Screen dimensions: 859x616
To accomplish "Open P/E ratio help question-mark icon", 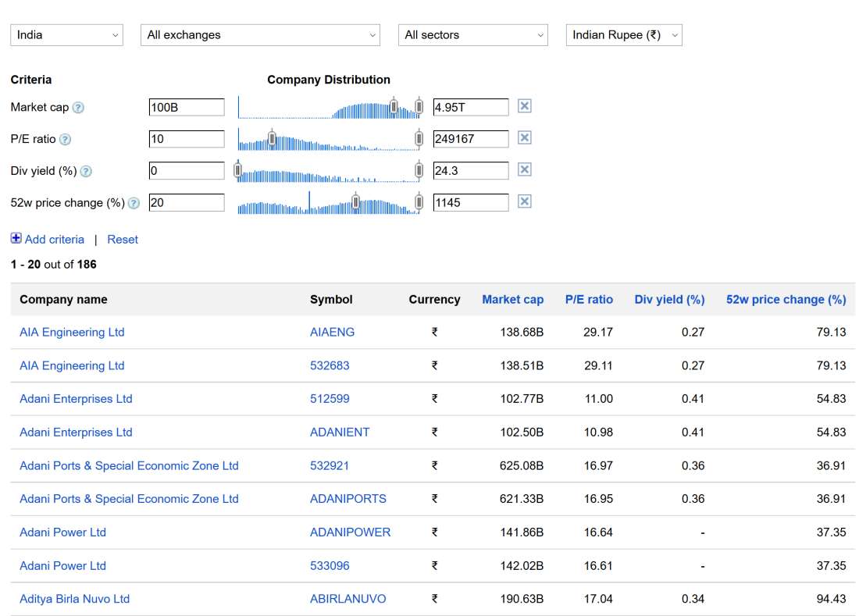I will pos(65,140).
